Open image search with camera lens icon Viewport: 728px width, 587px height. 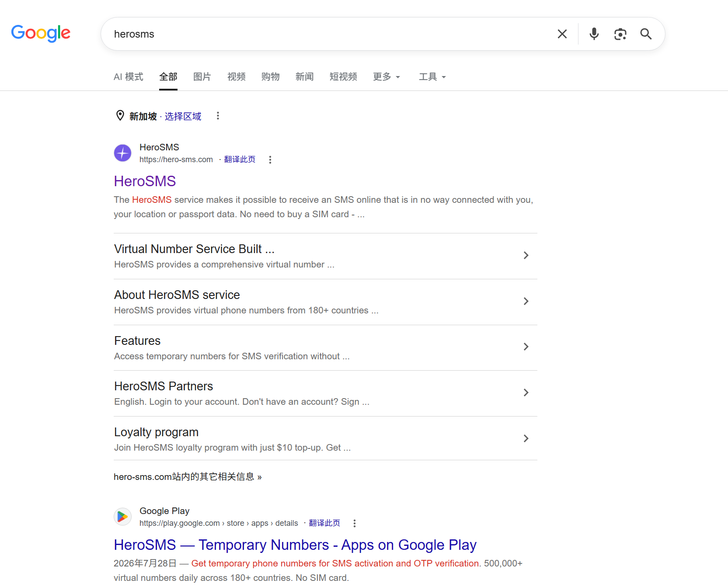point(620,34)
